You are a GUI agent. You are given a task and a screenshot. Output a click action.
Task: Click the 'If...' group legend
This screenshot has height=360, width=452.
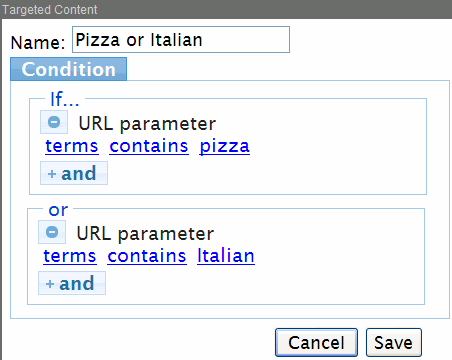pyautogui.click(x=65, y=99)
